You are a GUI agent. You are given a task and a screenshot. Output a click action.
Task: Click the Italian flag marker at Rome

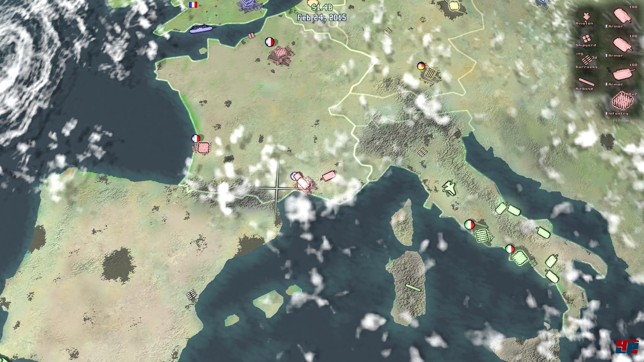click(x=469, y=224)
